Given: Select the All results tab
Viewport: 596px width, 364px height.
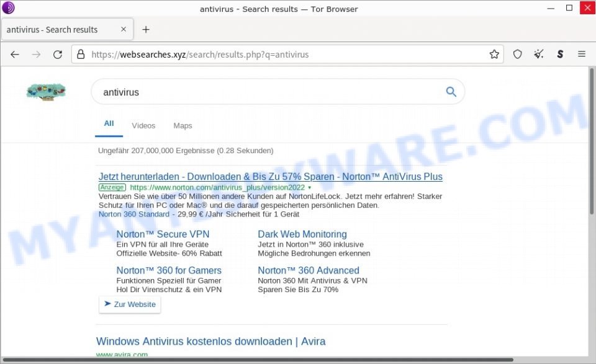Looking at the screenshot, I should pyautogui.click(x=109, y=123).
